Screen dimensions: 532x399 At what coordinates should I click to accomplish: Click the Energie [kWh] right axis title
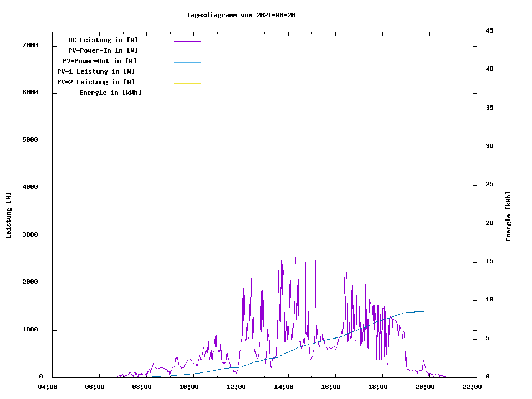point(508,216)
